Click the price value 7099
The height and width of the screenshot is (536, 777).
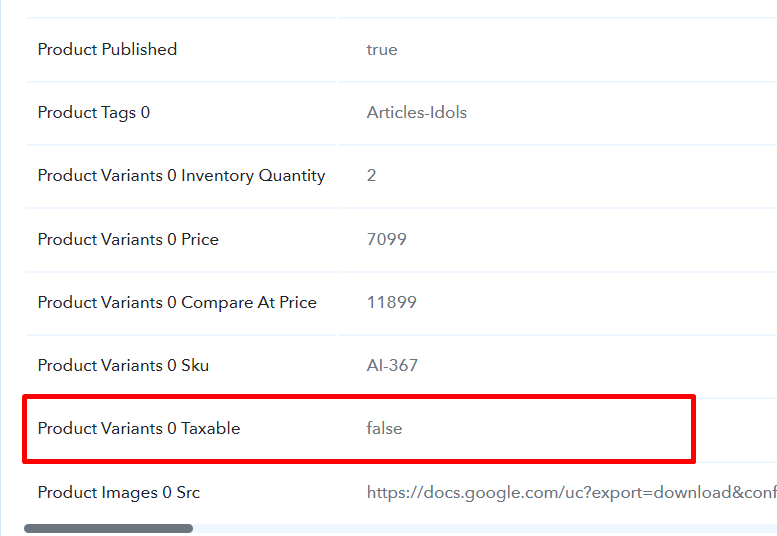click(387, 239)
